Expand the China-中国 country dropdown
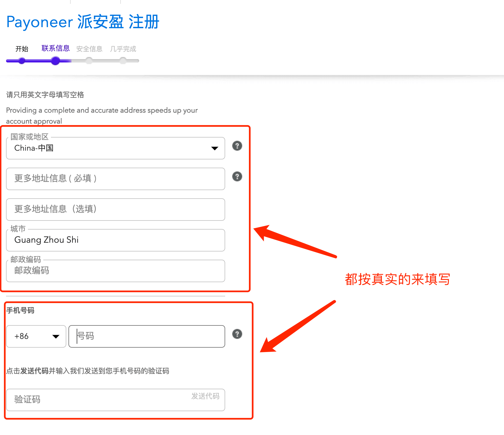The image size is (504, 435). pos(116,148)
